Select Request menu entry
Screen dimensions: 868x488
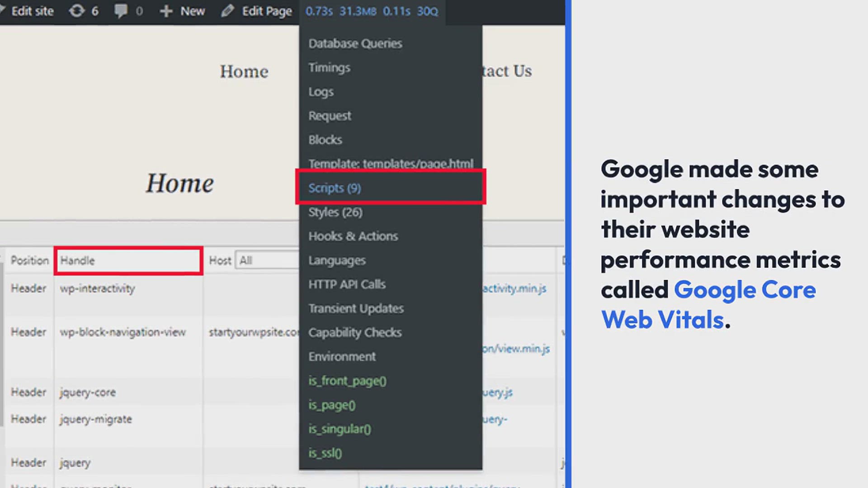330,116
